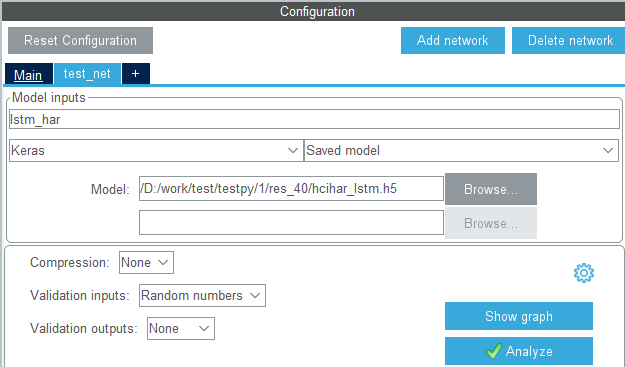Viewport: 625px width, 367px height.
Task: Open the Saved model type dropdown
Action: coord(461,150)
